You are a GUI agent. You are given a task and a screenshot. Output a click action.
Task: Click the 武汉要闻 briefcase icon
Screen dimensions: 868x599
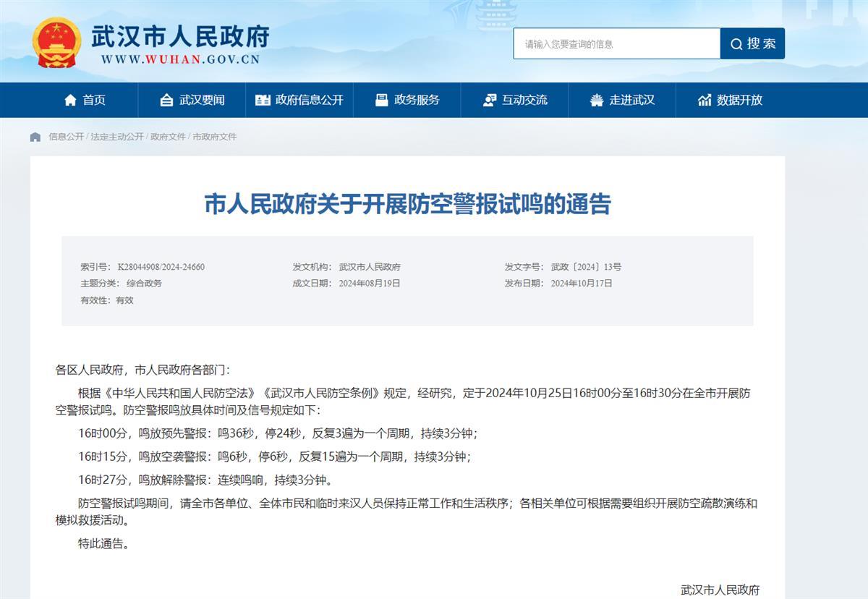coord(166,101)
